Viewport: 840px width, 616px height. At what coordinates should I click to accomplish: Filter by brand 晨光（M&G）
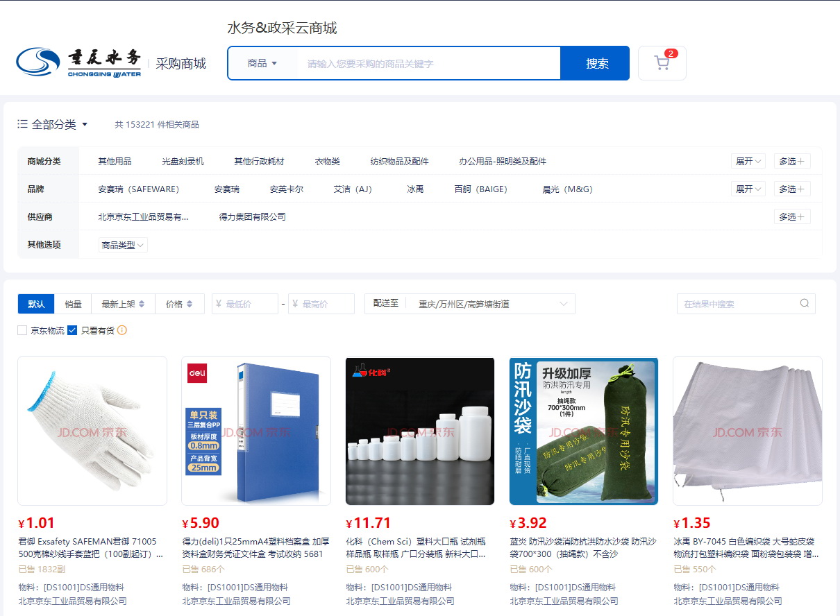tap(567, 189)
